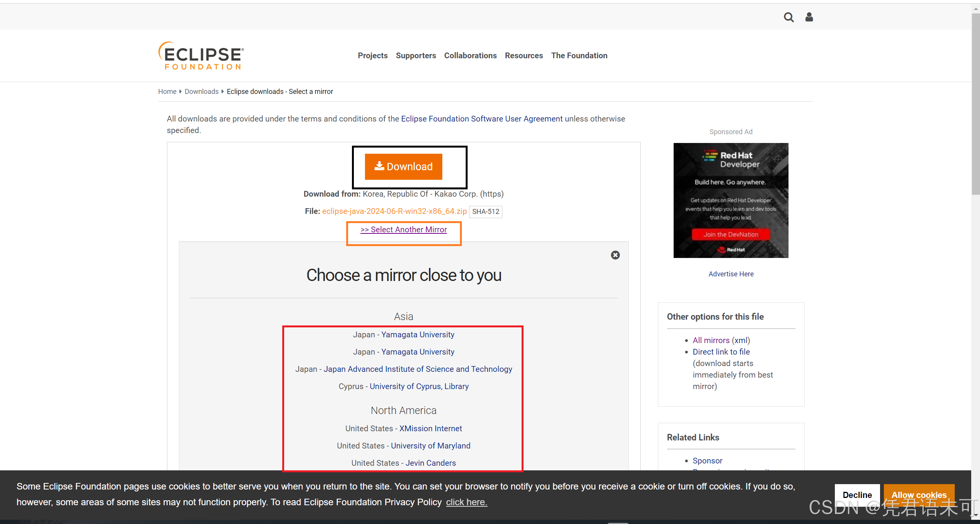Open privacy policy click here link

point(466,502)
